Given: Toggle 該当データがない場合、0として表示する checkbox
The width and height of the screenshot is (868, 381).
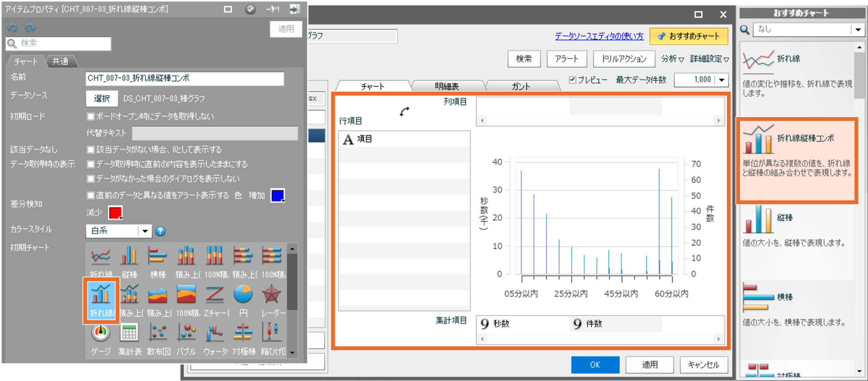Looking at the screenshot, I should [90, 150].
